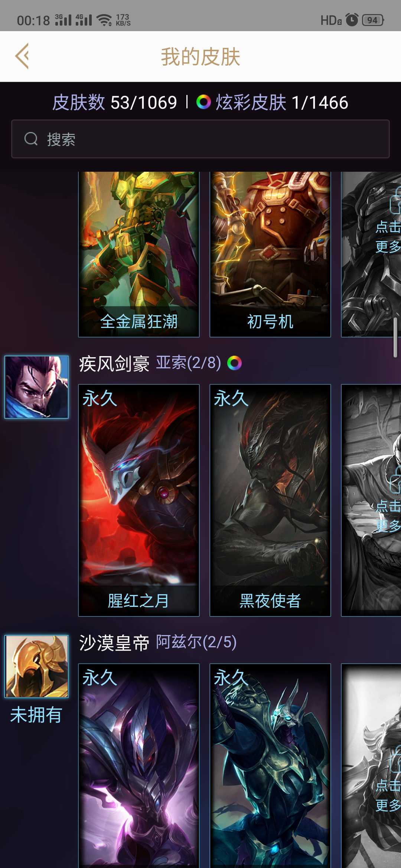Viewport: 401px width, 868px height.
Task: Tap the battery indicator icon
Action: 373,20
